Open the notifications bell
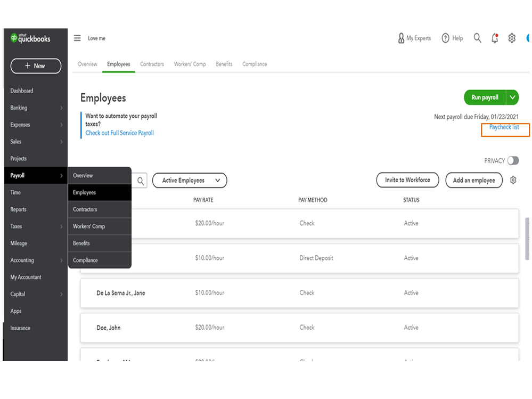This screenshot has width=532, height=399. pyautogui.click(x=495, y=38)
